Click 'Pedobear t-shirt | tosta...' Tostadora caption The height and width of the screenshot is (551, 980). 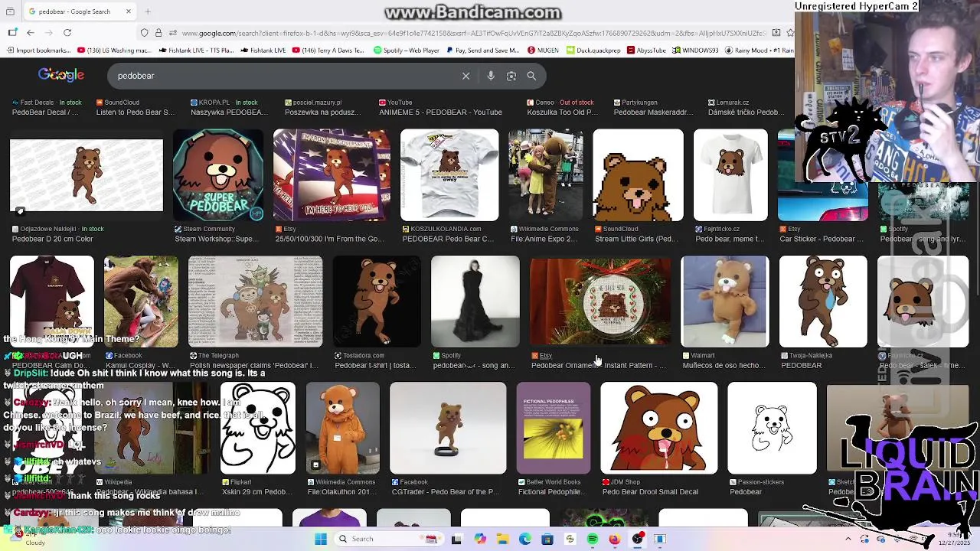[377, 365]
